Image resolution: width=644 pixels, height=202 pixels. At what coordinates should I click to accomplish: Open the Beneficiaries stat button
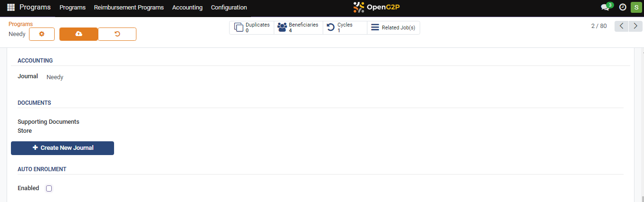pyautogui.click(x=298, y=28)
